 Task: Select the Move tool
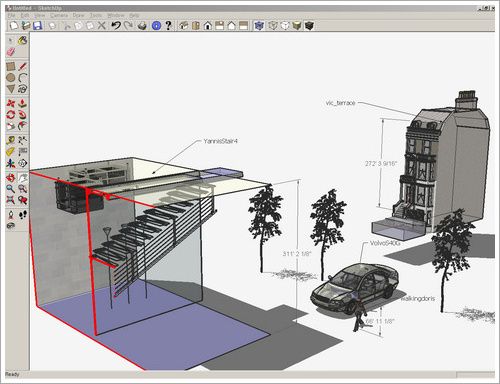click(11, 103)
